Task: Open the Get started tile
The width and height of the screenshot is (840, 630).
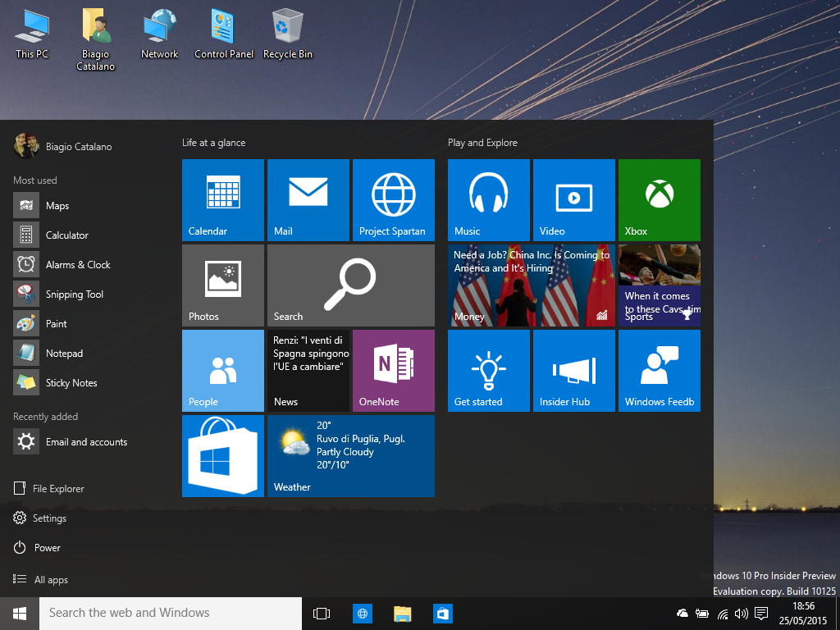Action: click(489, 370)
